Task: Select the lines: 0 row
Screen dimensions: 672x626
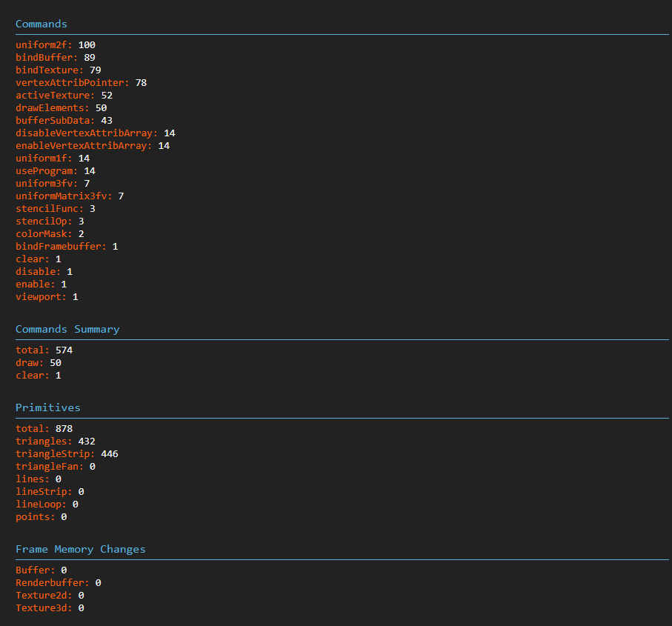Action: click(x=38, y=479)
